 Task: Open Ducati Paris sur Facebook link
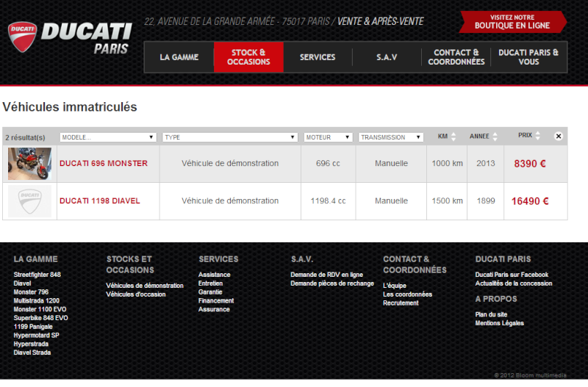(512, 275)
